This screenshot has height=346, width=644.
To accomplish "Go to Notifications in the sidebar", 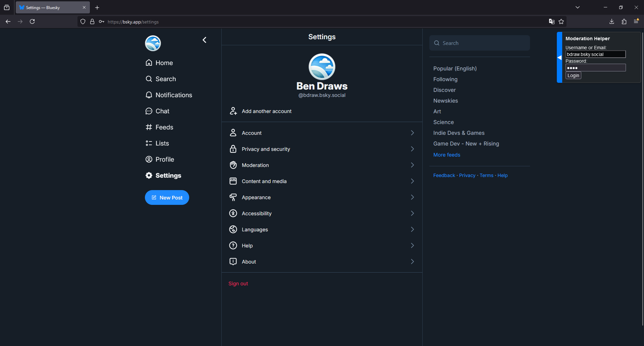I will coord(169,95).
